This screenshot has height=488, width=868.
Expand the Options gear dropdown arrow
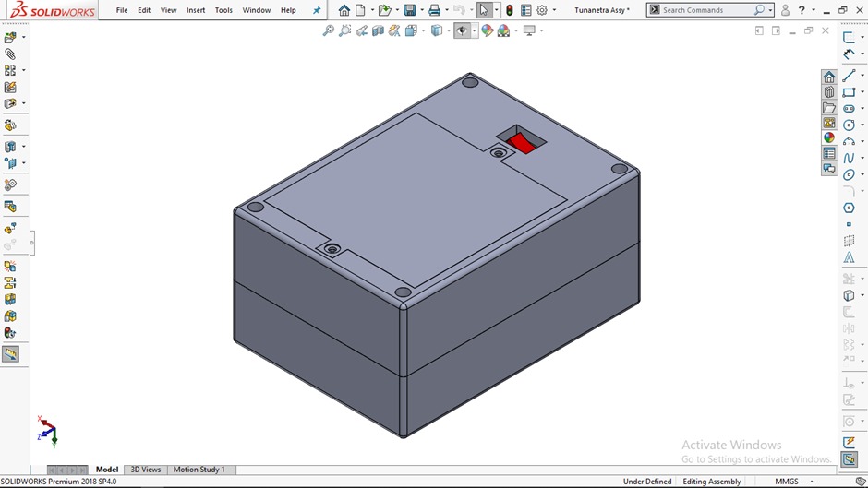coord(554,10)
